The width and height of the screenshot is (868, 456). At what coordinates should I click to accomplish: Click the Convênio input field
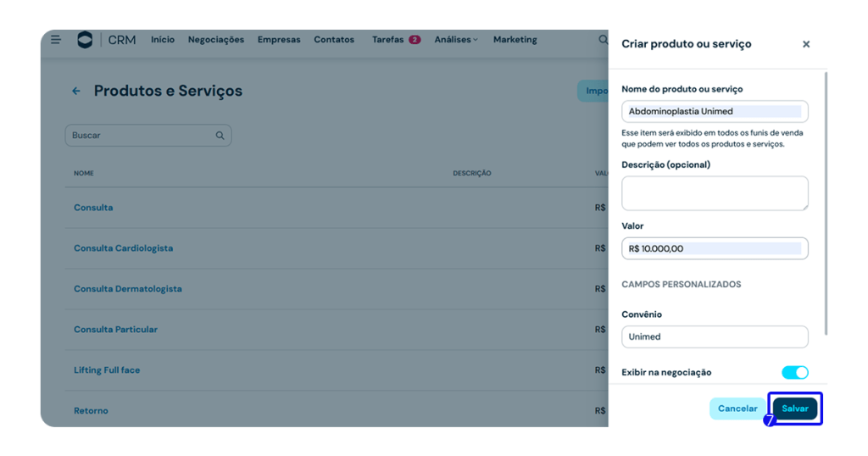point(715,336)
